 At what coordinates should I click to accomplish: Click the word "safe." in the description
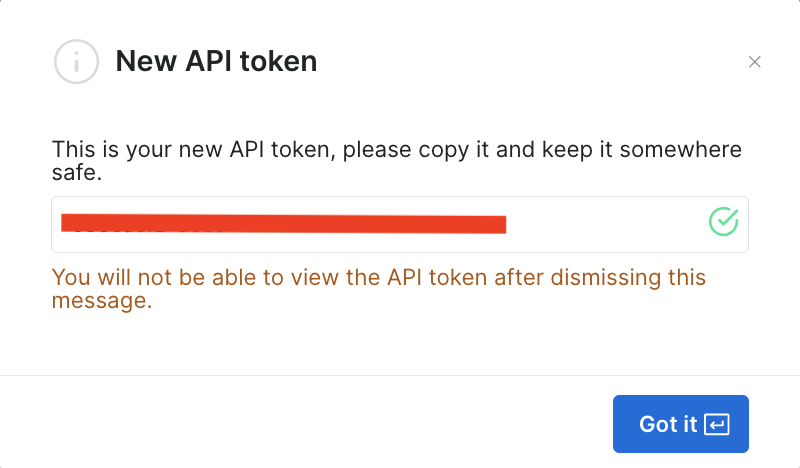click(x=77, y=174)
